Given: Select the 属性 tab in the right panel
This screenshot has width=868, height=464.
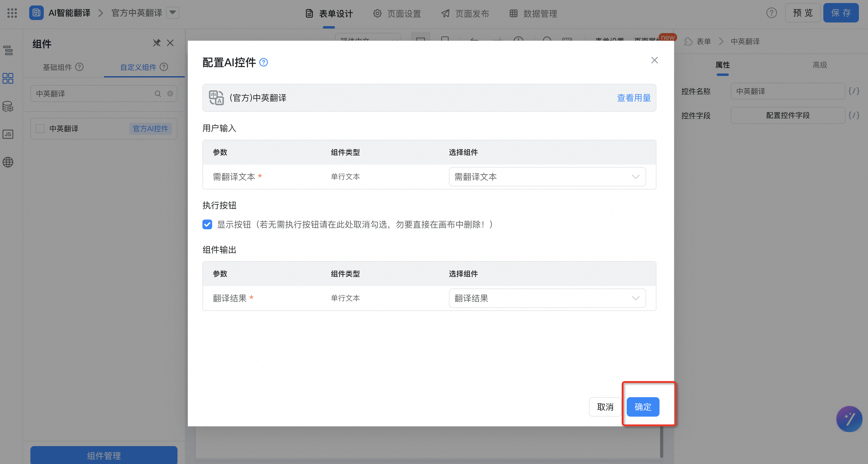Looking at the screenshot, I should click(x=722, y=65).
